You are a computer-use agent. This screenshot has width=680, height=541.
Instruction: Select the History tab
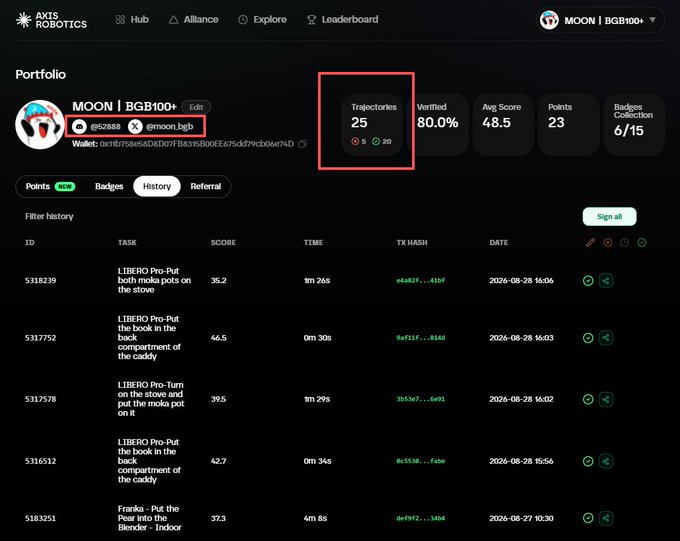click(157, 186)
